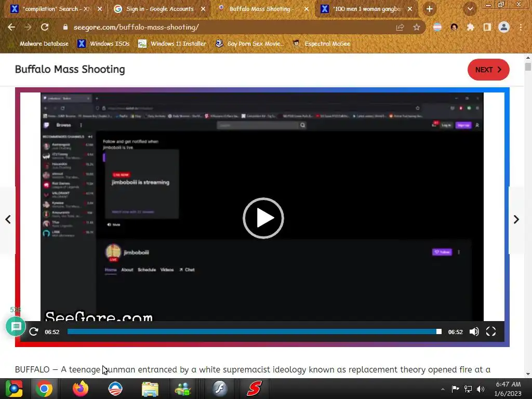Open the red S app in taskbar

click(x=255, y=389)
